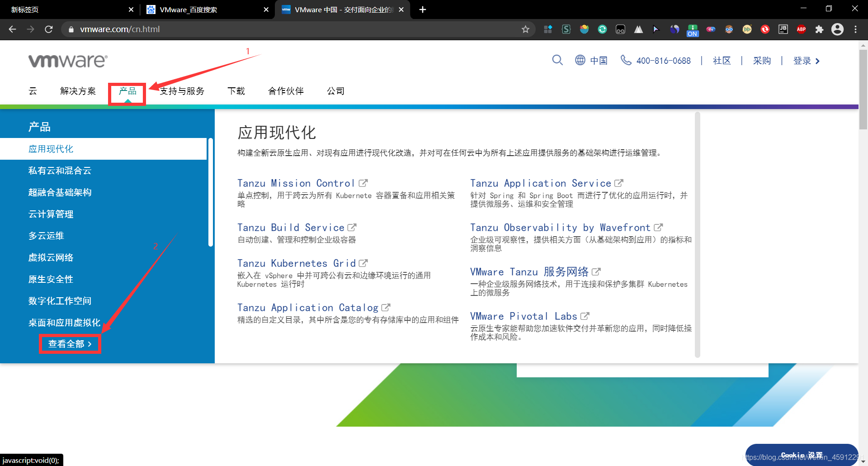Click the pink du extension icon
868x466 pixels.
pyautogui.click(x=711, y=29)
